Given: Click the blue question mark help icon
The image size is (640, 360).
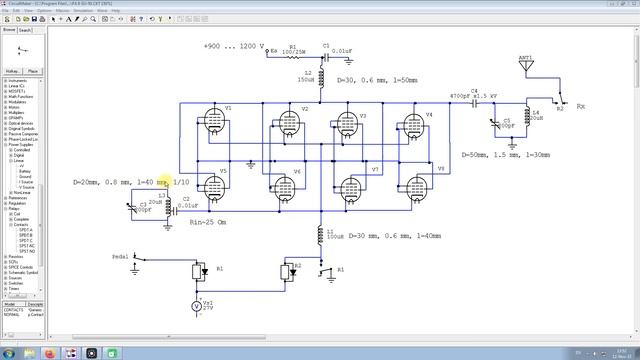Looking at the screenshot, I should pyautogui.click(x=141, y=19).
